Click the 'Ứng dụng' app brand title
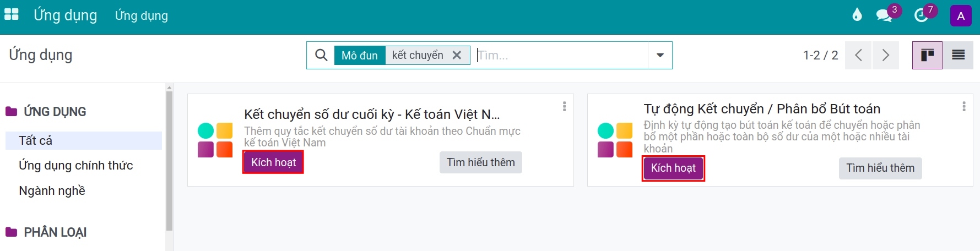 click(x=65, y=15)
